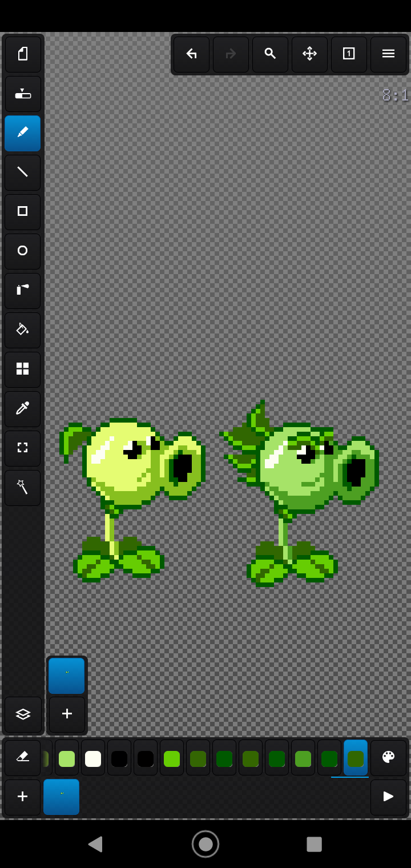Select the Ellipse circle tool

pos(23,251)
